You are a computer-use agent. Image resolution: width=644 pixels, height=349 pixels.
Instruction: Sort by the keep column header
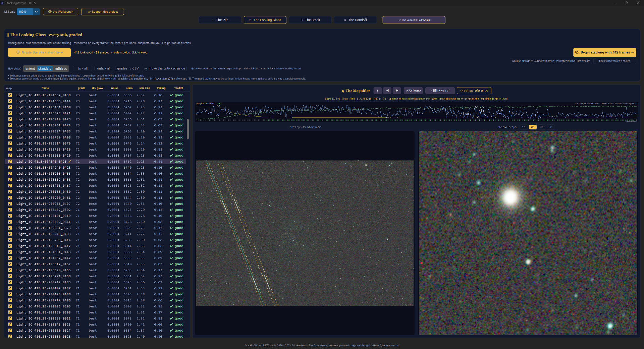tap(9, 88)
